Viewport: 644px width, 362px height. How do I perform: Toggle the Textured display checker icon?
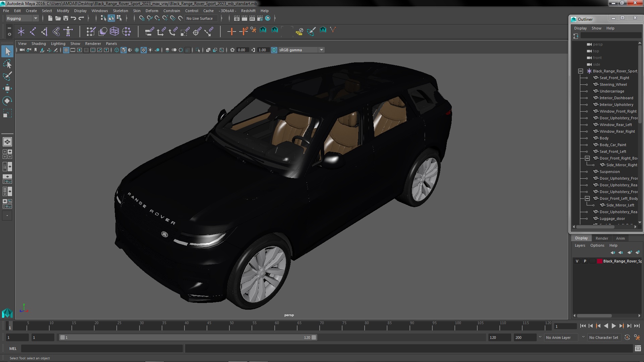pyautogui.click(x=144, y=50)
